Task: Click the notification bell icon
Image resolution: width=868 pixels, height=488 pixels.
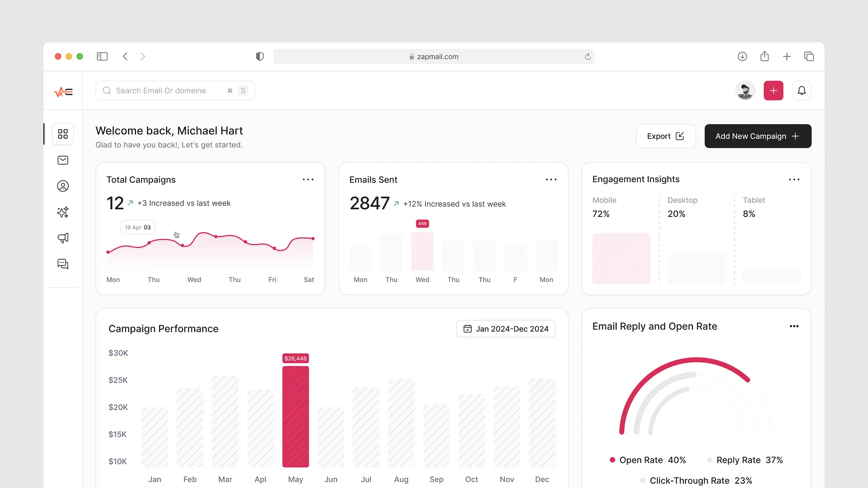Action: 801,91
